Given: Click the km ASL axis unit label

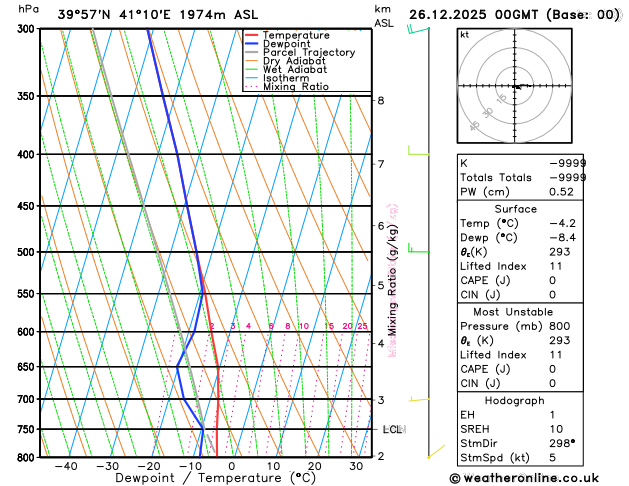Looking at the screenshot, I should pos(384,16).
